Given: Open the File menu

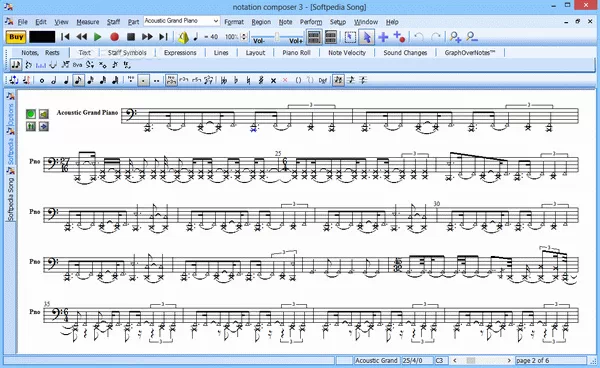Looking at the screenshot, I should pyautogui.click(x=23, y=22).
